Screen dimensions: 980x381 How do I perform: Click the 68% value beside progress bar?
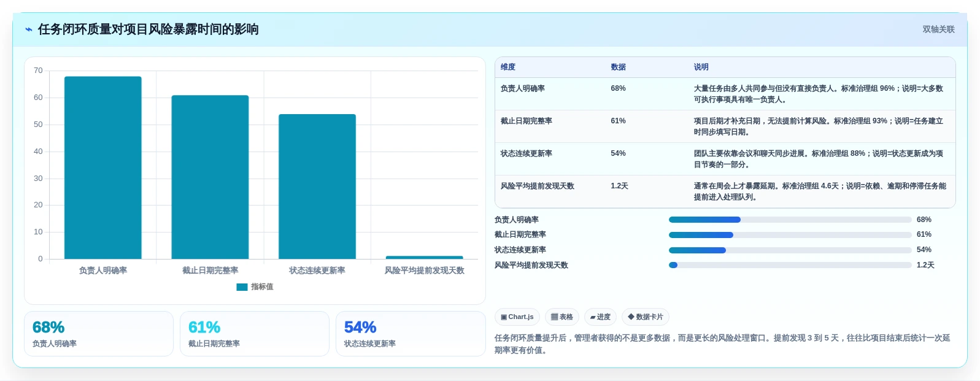click(x=924, y=220)
